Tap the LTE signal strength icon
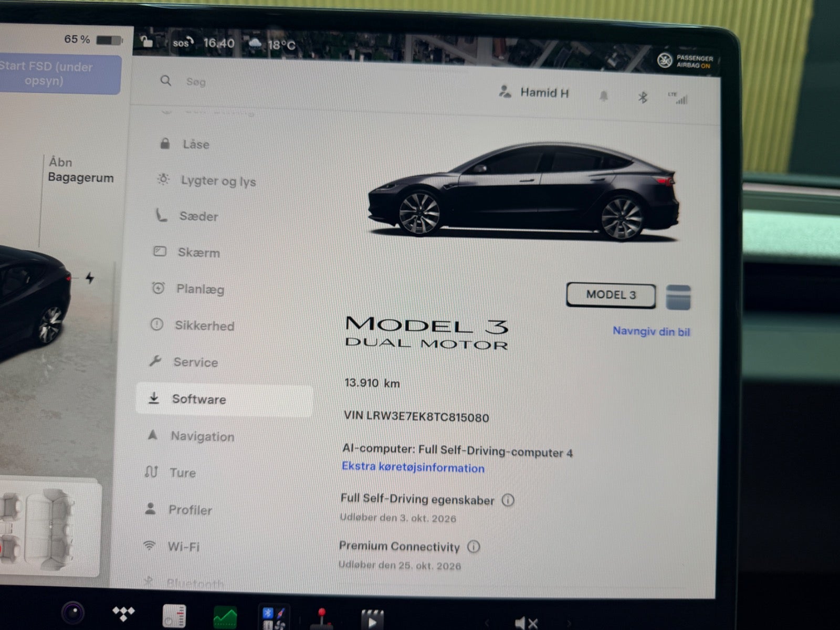This screenshot has width=840, height=630. pos(678,98)
